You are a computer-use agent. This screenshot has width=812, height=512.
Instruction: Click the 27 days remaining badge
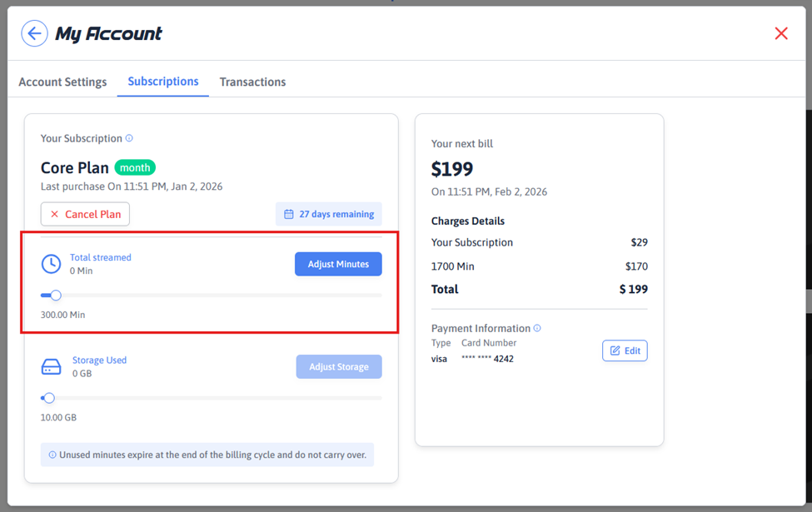point(329,214)
